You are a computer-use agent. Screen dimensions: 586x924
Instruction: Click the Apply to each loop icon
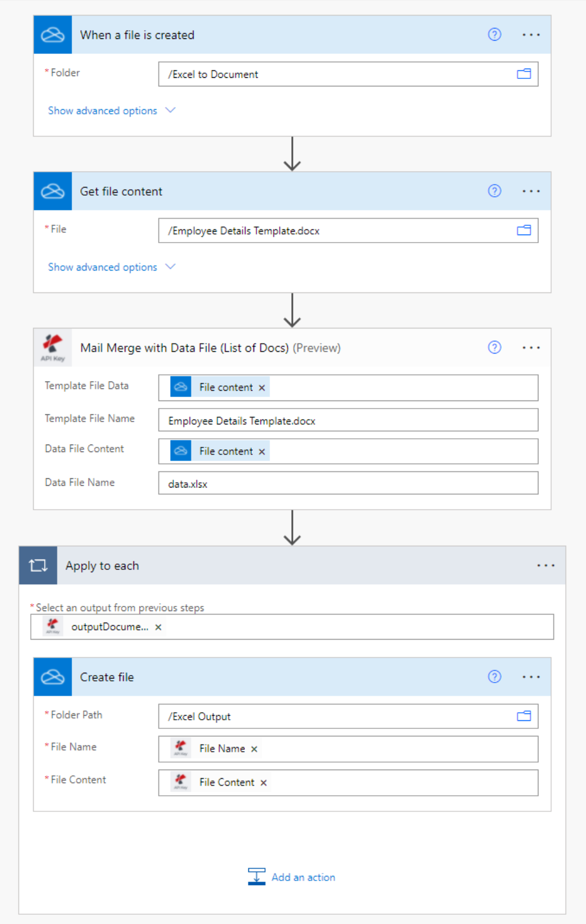pos(38,566)
